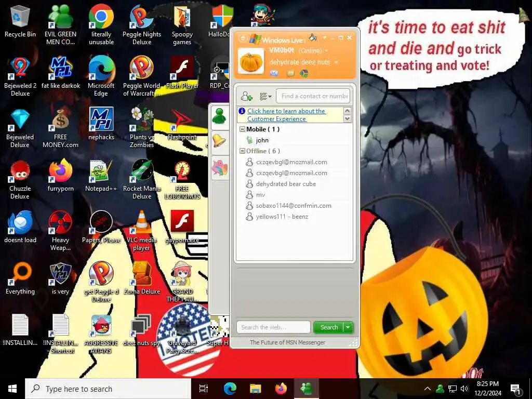Open the show menu arrow in Messenger title bar
Image resolution: width=532 pixels, height=399 pixels.
(324, 37)
